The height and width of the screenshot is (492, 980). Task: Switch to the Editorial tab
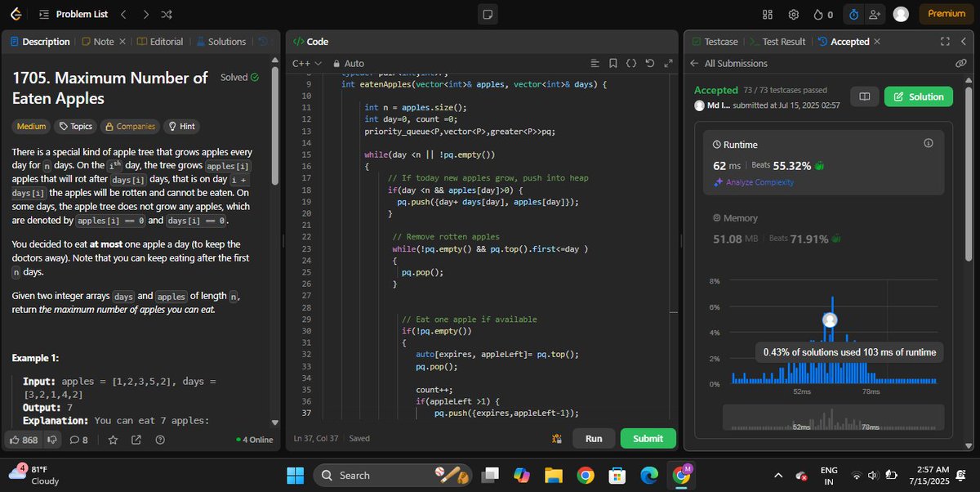tap(160, 42)
